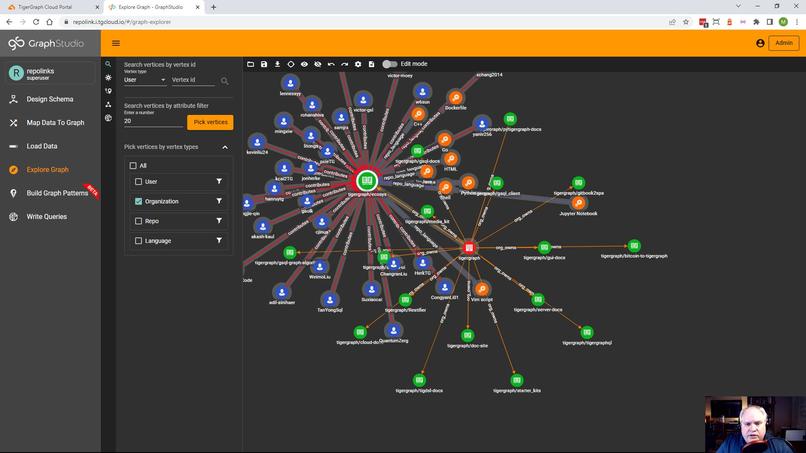Open graph exploration result folder icon
The image size is (806, 453).
[x=250, y=64]
